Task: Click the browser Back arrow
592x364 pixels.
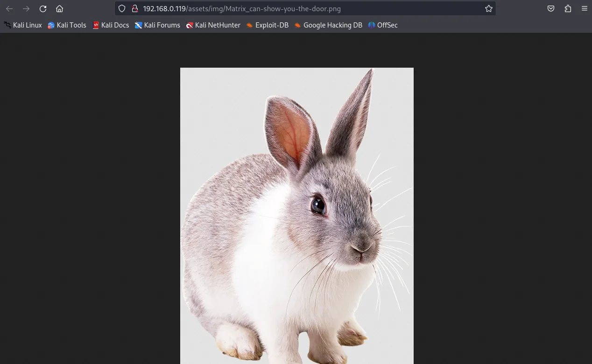Action: [x=9, y=8]
